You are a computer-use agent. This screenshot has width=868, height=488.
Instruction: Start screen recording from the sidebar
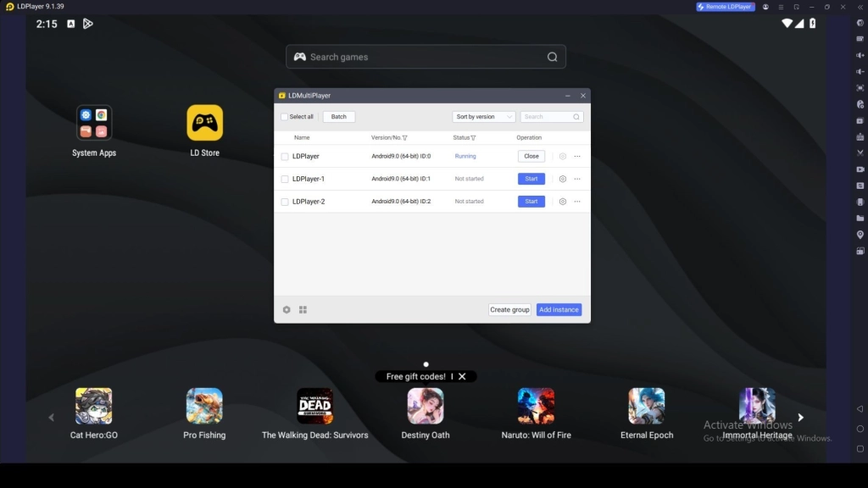click(x=860, y=169)
